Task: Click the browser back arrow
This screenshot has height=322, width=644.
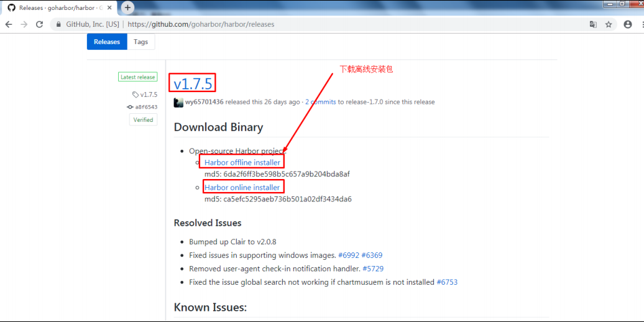Action: coord(9,24)
